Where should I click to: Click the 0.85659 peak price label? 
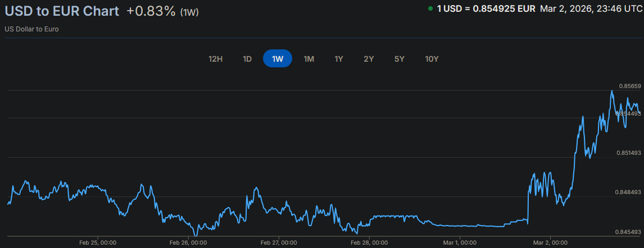630,86
